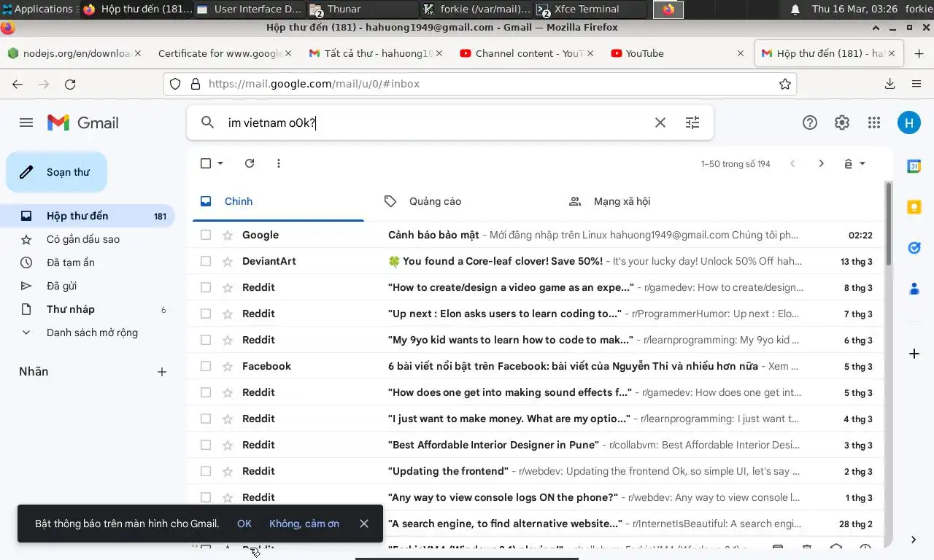The image size is (934, 560).
Task: Click the search magnifier icon
Action: 207,122
